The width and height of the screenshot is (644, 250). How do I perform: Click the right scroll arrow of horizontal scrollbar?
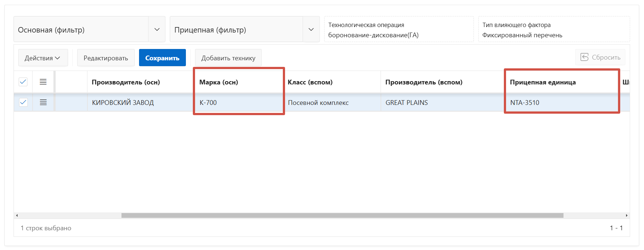[627, 216]
